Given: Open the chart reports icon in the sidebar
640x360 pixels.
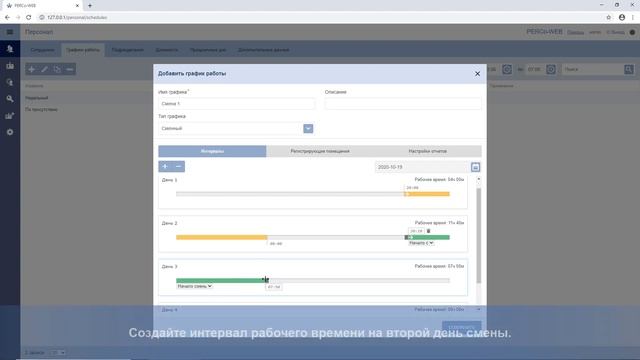Looking at the screenshot, I should tap(10, 116).
